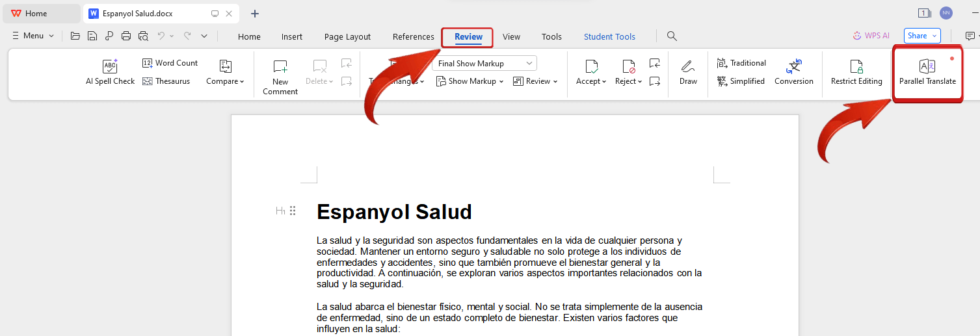Expand the Show Markup menu
980x336 pixels.
[x=470, y=81]
